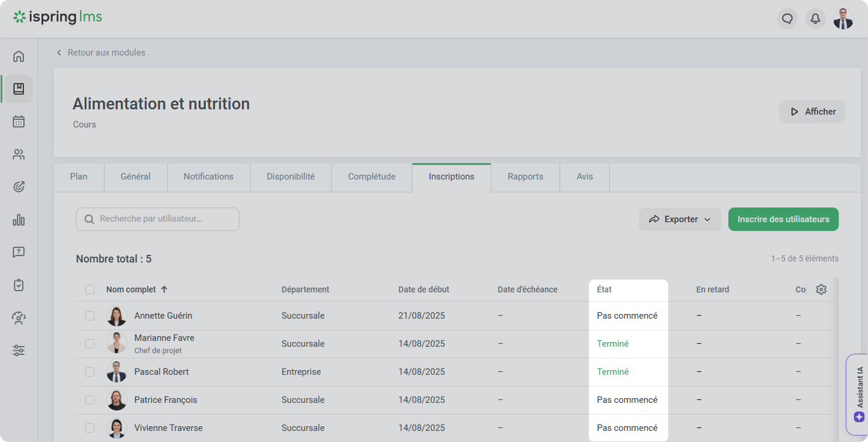This screenshot has width=868, height=442.
Task: Click the notifications bell icon
Action: tap(815, 19)
